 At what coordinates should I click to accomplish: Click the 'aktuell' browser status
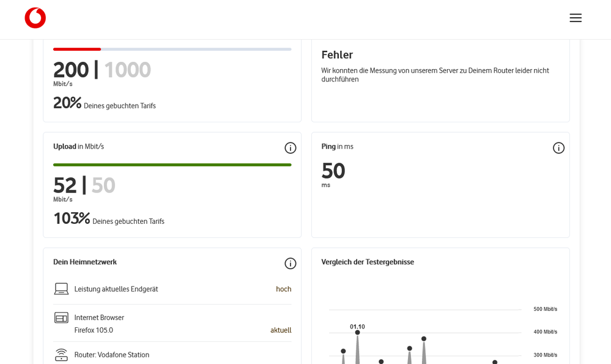click(281, 330)
